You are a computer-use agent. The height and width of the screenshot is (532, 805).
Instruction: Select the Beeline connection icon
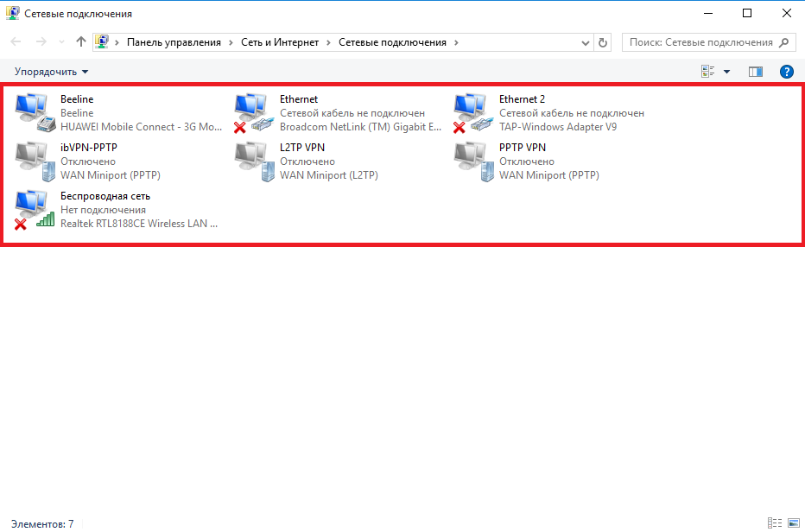33,112
